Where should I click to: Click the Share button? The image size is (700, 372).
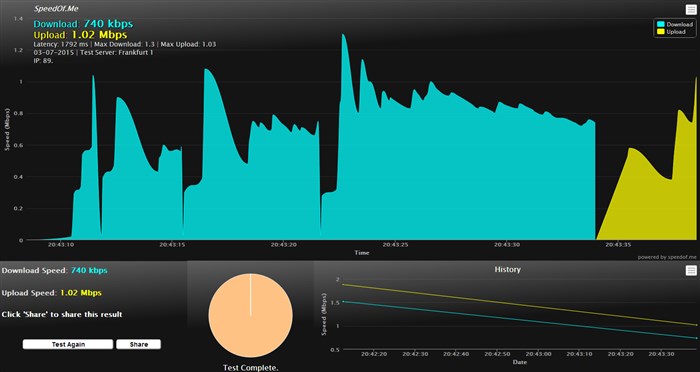(138, 344)
